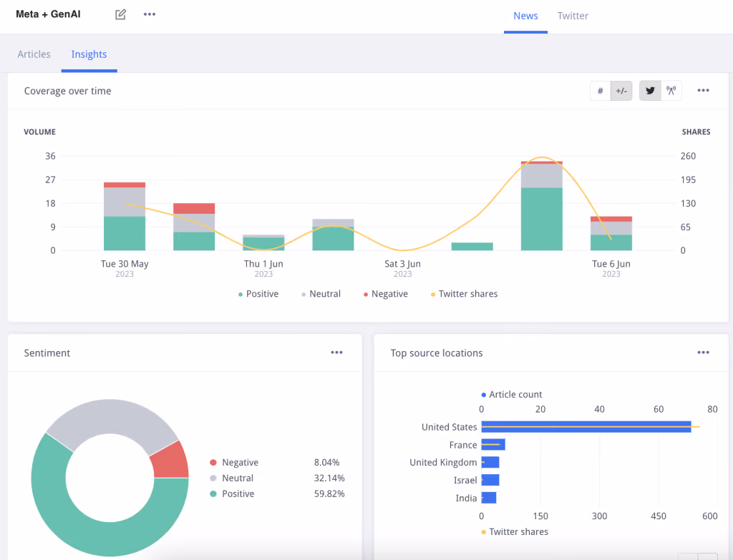Toggle the Twitter bird shares icon
The width and height of the screenshot is (733, 560).
[650, 91]
